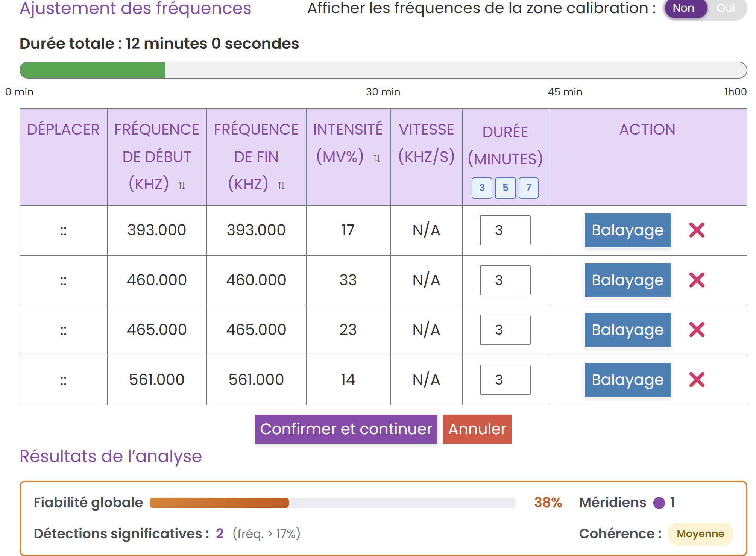Apply the 7-minute duration preset

(x=528, y=188)
